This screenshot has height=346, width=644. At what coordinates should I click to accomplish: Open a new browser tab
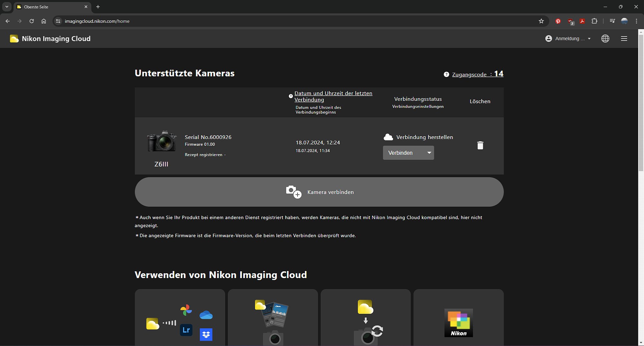pyautogui.click(x=98, y=7)
